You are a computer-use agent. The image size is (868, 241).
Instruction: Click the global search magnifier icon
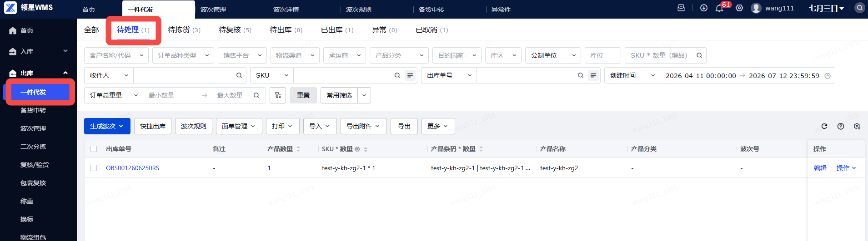click(859, 8)
